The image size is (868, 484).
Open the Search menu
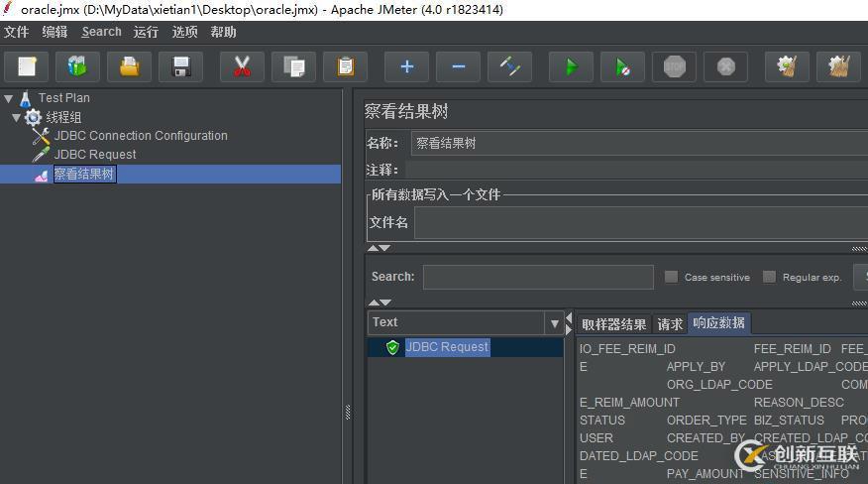click(101, 32)
